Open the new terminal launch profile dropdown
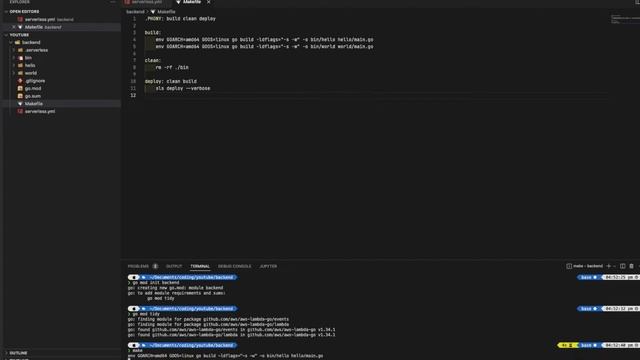 [615, 266]
